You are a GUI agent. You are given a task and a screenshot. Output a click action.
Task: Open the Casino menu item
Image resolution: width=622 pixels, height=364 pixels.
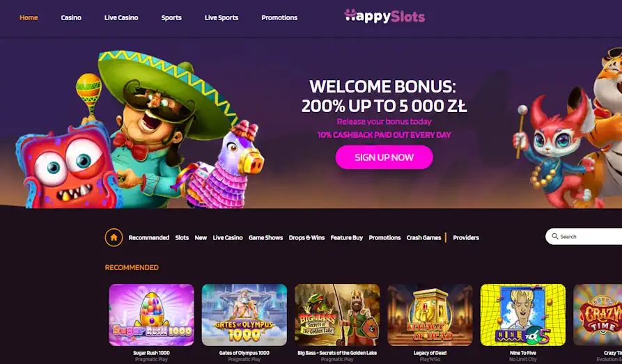click(x=71, y=17)
